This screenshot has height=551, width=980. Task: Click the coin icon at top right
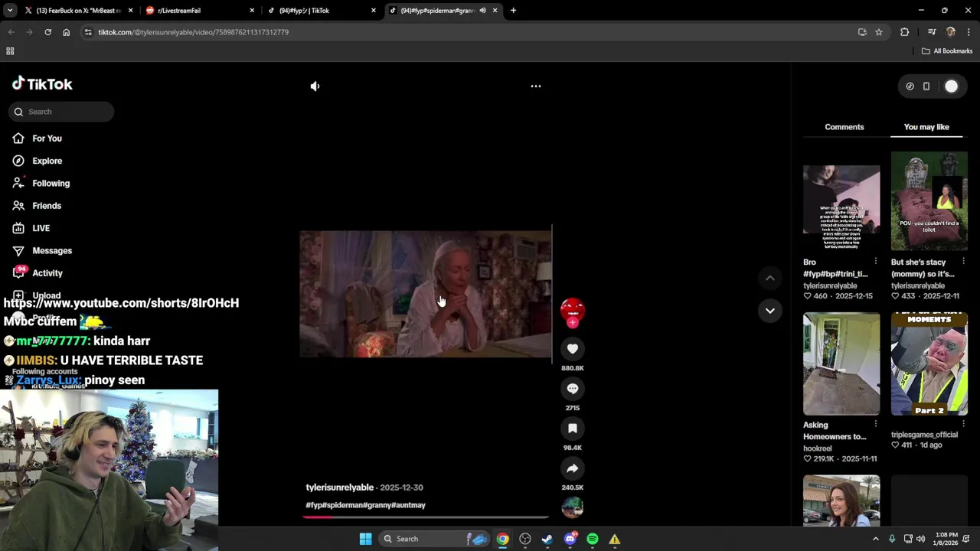click(x=910, y=86)
